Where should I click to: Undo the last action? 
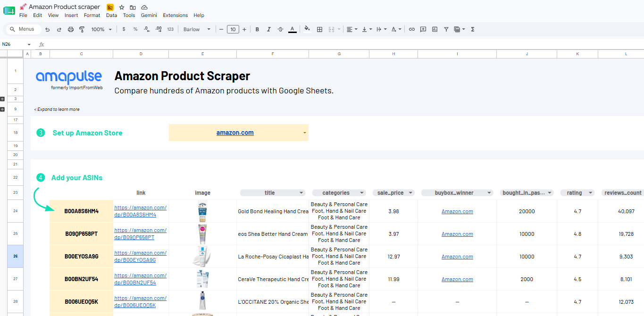pos(47,29)
